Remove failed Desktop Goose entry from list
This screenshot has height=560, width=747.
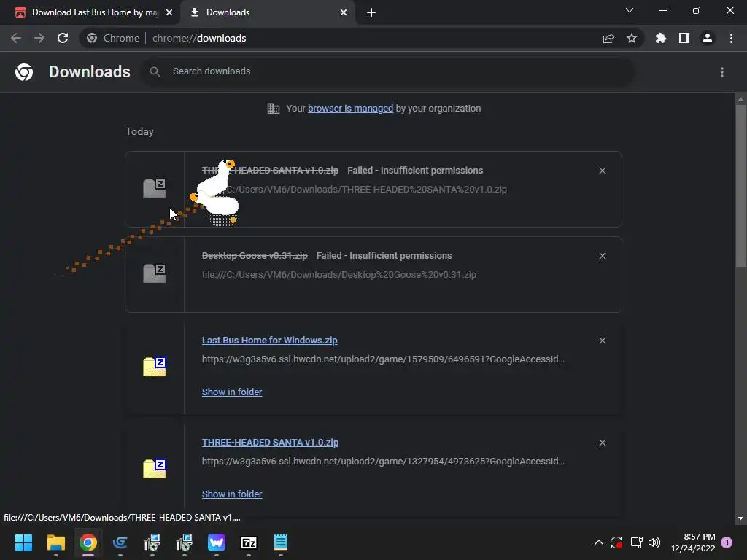(602, 256)
